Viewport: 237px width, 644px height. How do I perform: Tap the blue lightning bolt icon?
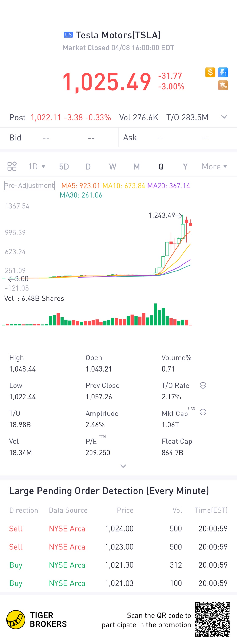223,73
